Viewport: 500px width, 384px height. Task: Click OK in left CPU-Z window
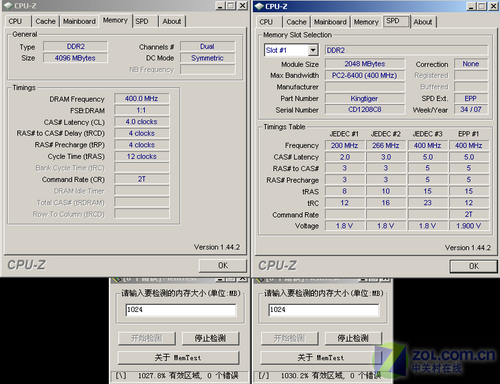tap(223, 266)
